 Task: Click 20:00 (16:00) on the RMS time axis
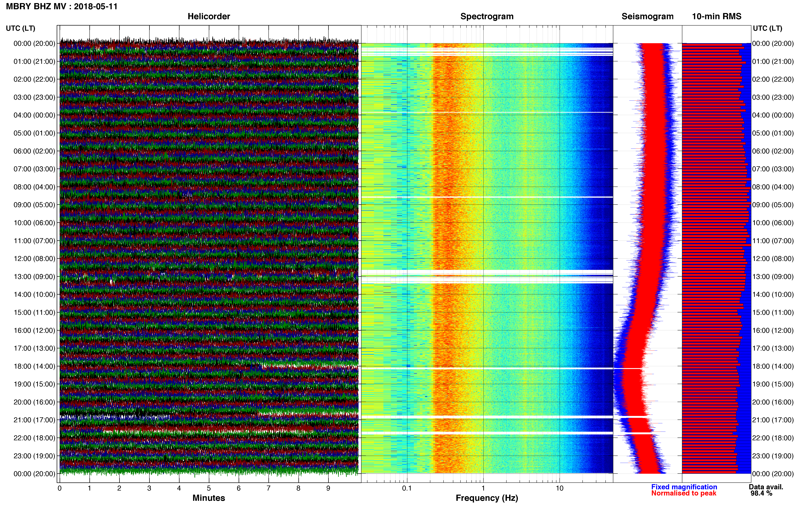[x=773, y=402]
